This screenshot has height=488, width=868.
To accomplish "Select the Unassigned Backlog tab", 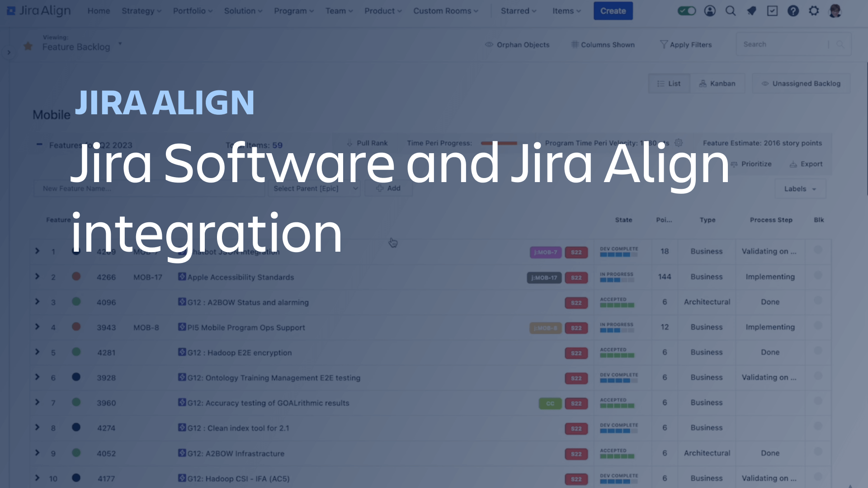I will point(801,84).
